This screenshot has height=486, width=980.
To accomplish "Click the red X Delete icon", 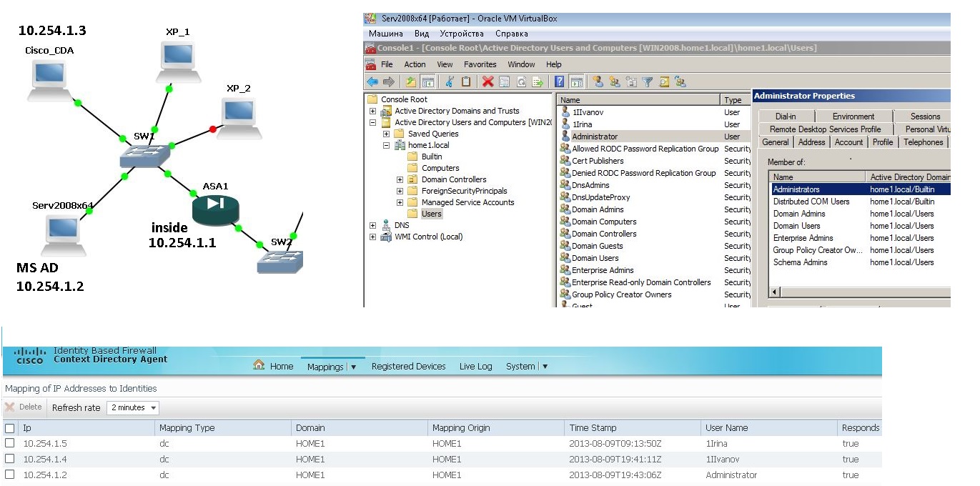I will [488, 81].
